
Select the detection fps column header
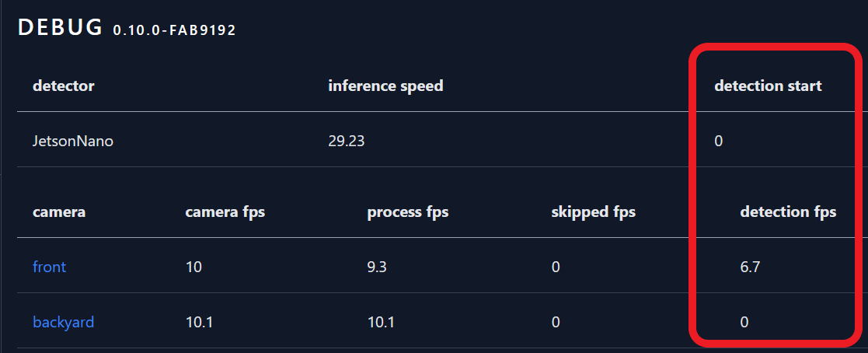[x=788, y=211]
